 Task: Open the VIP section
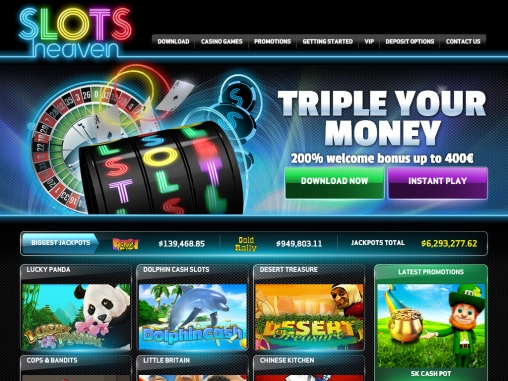coord(369,42)
